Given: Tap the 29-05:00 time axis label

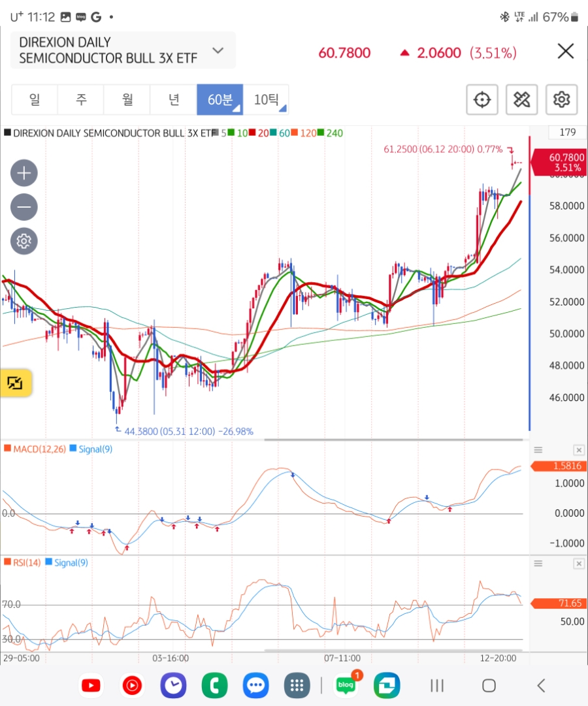Looking at the screenshot, I should 21,658.
